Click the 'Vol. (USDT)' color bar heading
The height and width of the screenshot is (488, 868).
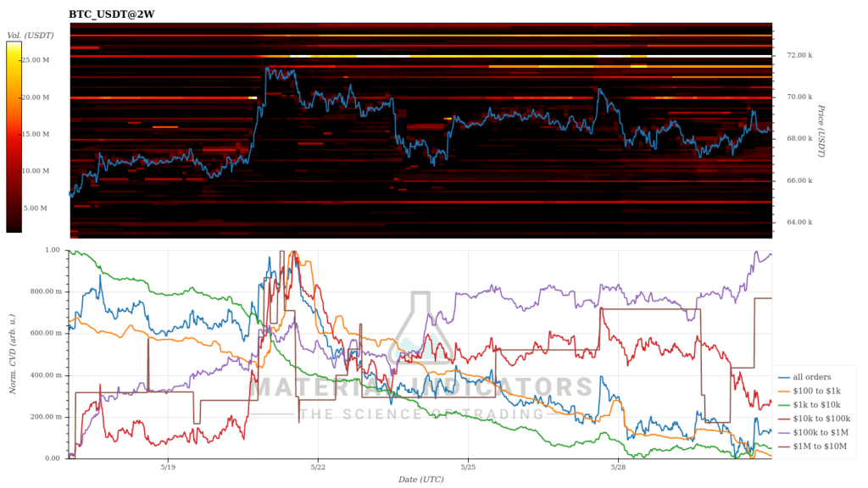(31, 35)
